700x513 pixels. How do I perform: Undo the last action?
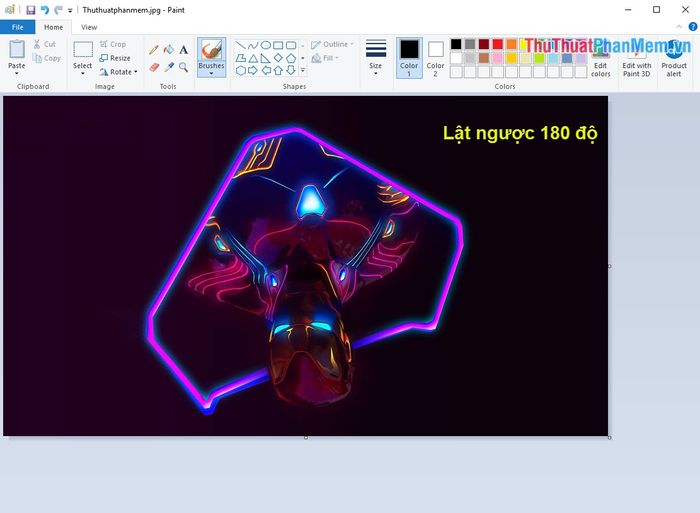coord(45,9)
